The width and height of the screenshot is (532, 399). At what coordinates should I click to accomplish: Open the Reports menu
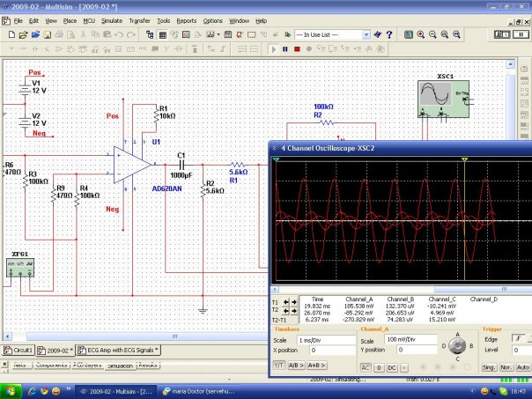click(x=186, y=21)
